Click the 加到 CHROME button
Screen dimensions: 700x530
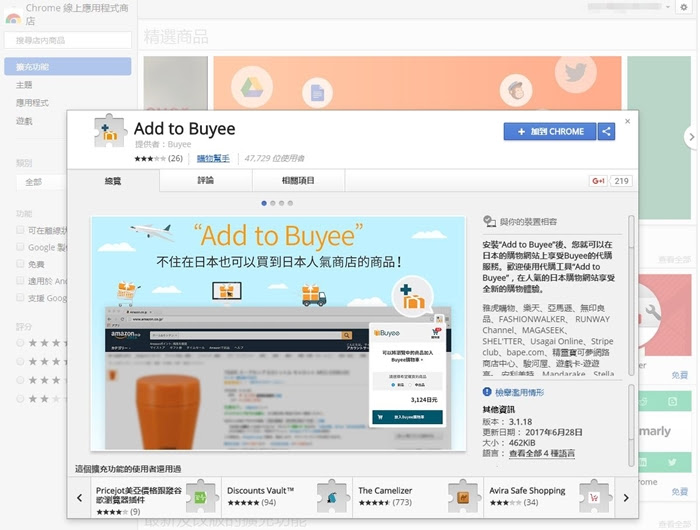(x=550, y=131)
